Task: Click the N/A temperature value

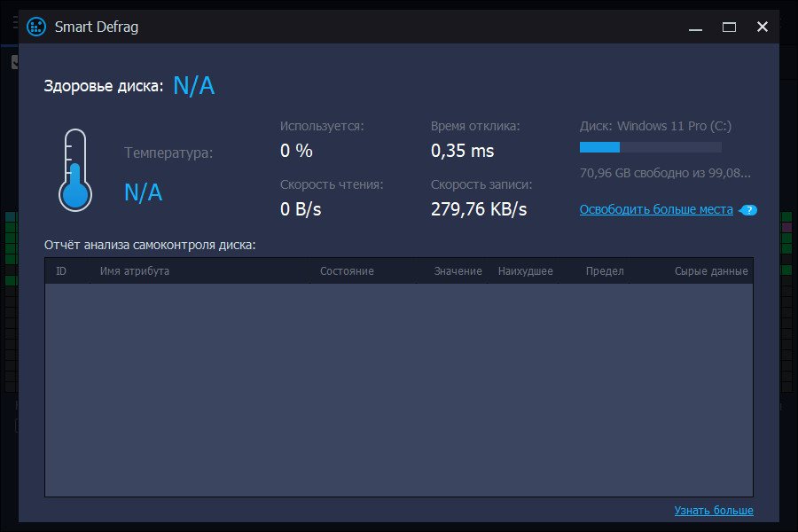Action: pyautogui.click(x=143, y=192)
